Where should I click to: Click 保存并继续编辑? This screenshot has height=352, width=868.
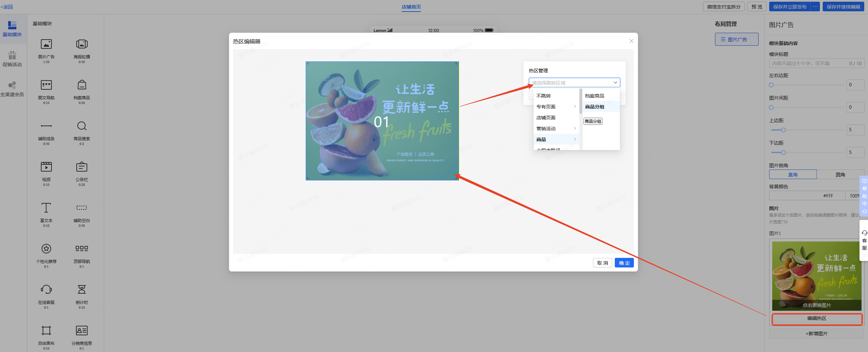[x=843, y=6]
